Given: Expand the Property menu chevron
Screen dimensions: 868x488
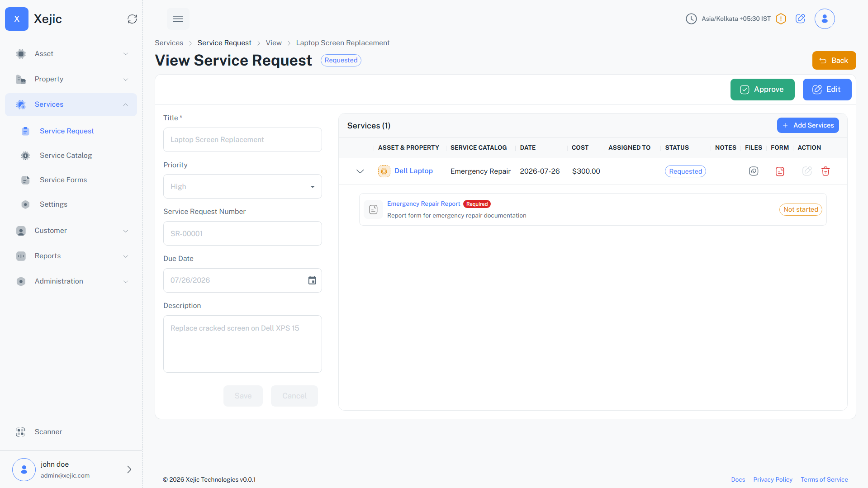Looking at the screenshot, I should coord(126,79).
